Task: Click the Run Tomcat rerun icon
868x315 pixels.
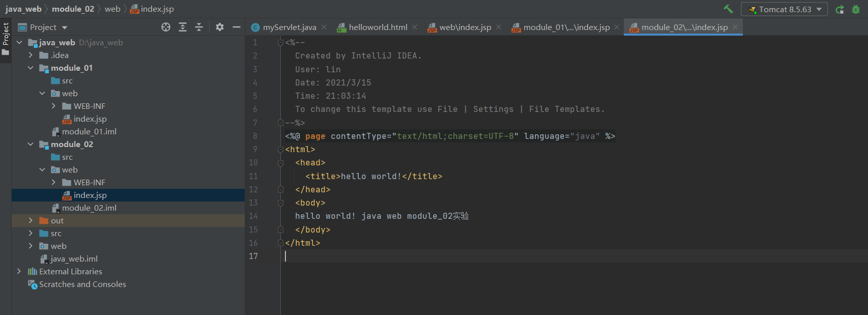Action: click(840, 9)
